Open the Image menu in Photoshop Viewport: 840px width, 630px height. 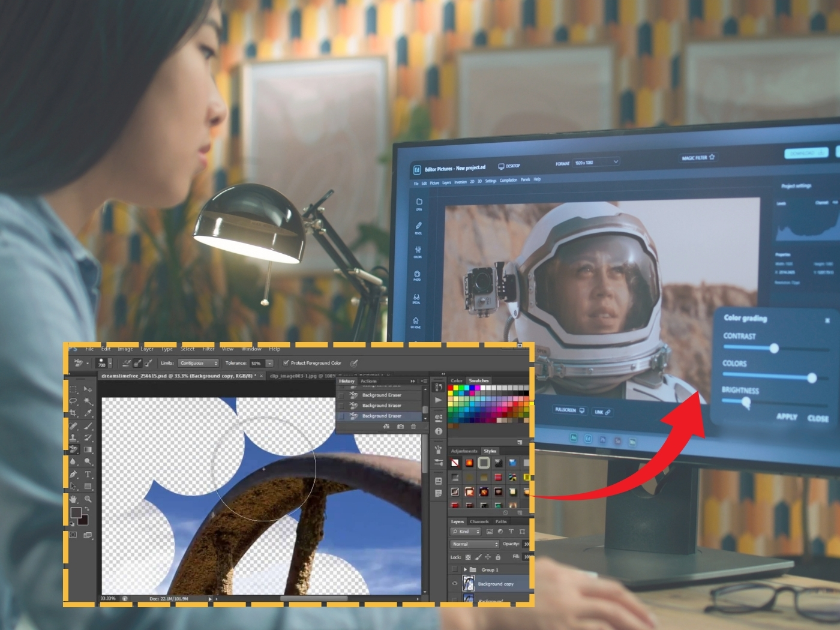[125, 349]
